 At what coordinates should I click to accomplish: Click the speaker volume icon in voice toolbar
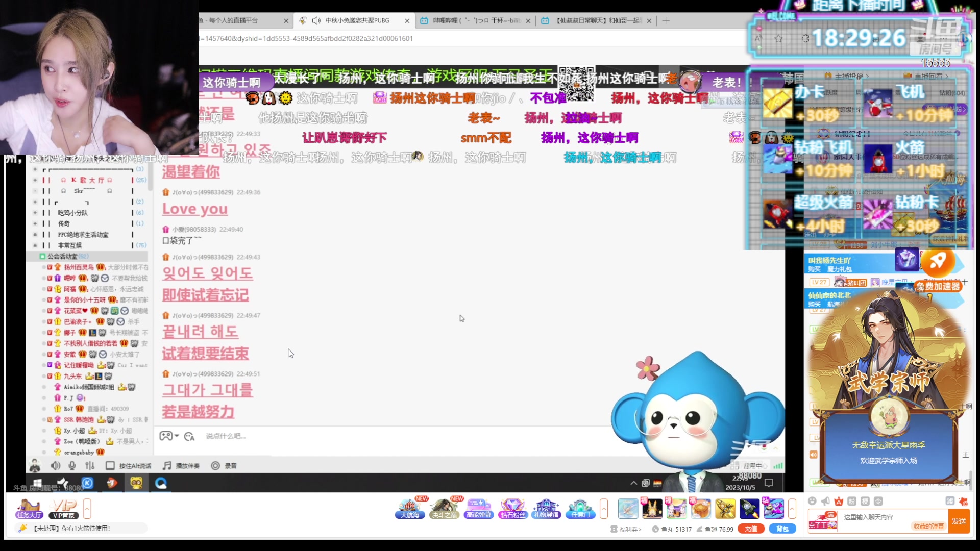pyautogui.click(x=56, y=466)
